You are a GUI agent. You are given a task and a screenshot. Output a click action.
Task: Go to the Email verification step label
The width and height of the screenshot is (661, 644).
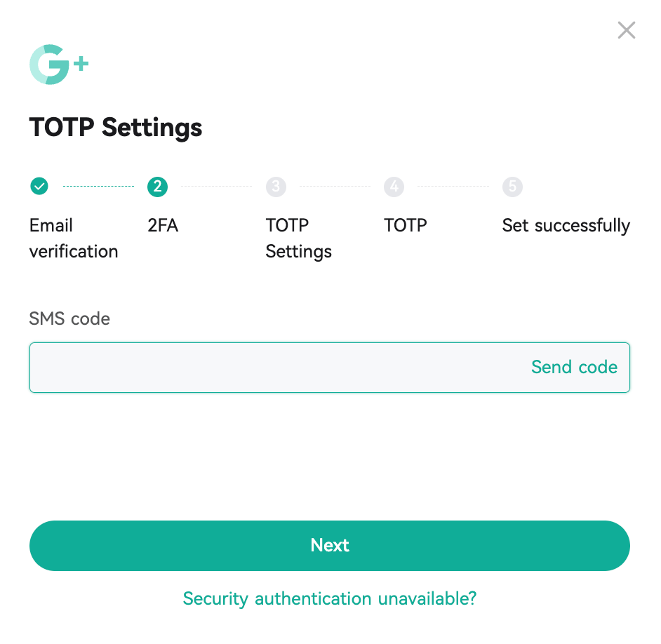73,238
